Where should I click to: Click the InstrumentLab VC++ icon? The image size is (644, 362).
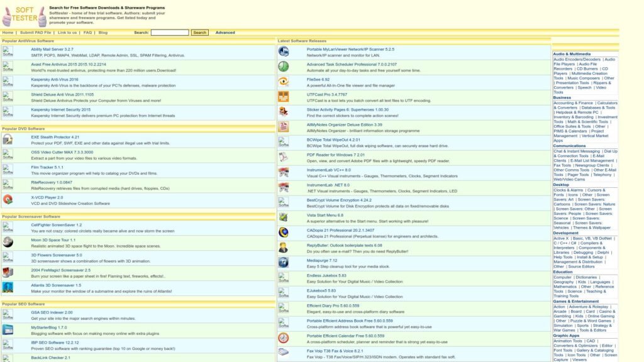[x=284, y=172]
